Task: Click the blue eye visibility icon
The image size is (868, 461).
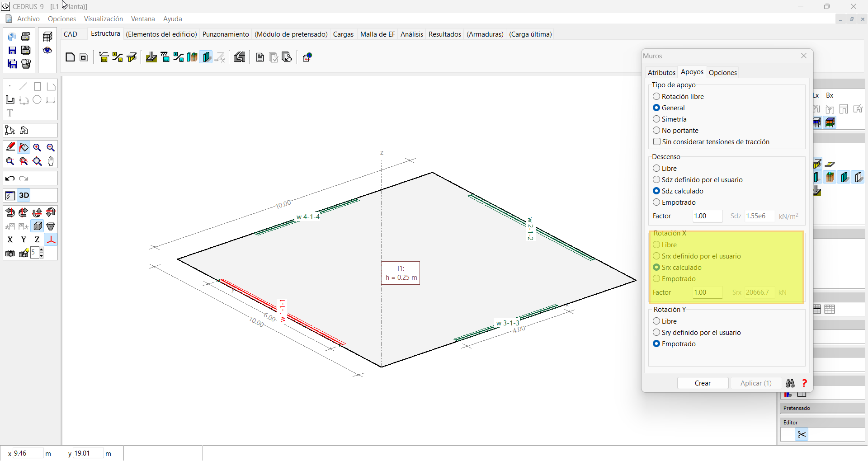Action: [x=47, y=50]
